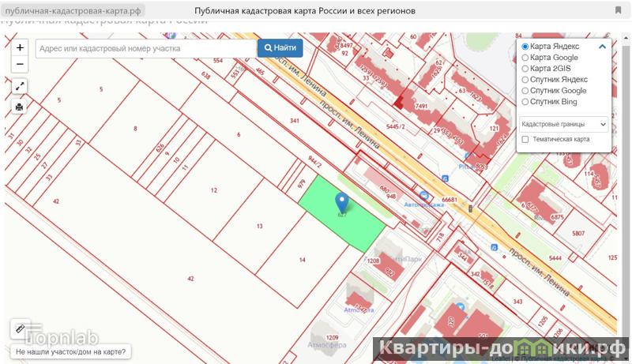
Task: Open Кадастровые границы dropdown
Action: click(563, 124)
